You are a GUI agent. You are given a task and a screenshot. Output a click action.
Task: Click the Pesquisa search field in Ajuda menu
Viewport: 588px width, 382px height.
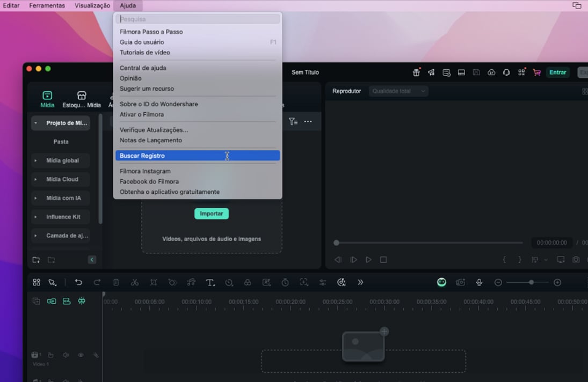coord(198,19)
